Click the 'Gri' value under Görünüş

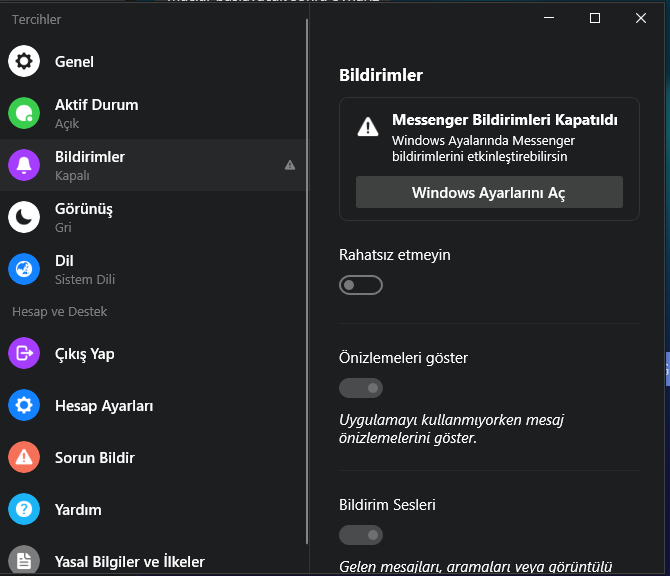click(63, 227)
